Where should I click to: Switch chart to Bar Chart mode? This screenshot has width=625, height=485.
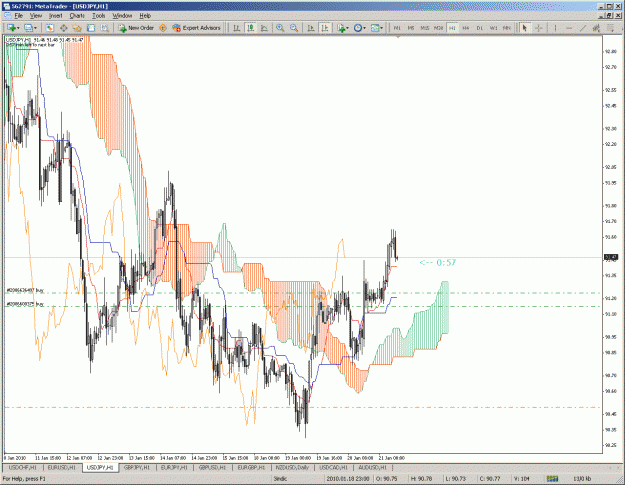coord(236,28)
